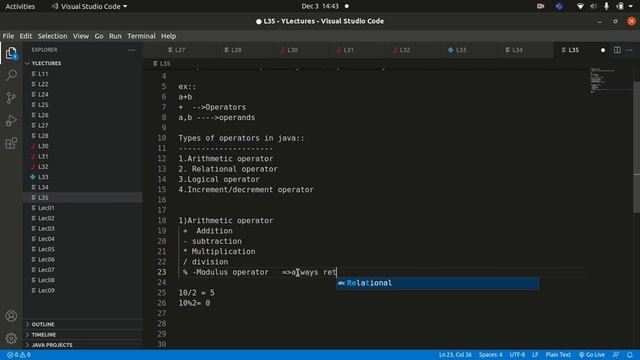This screenshot has height=360, width=640.
Task: Open the Edit menu
Action: pyautogui.click(x=26, y=36)
